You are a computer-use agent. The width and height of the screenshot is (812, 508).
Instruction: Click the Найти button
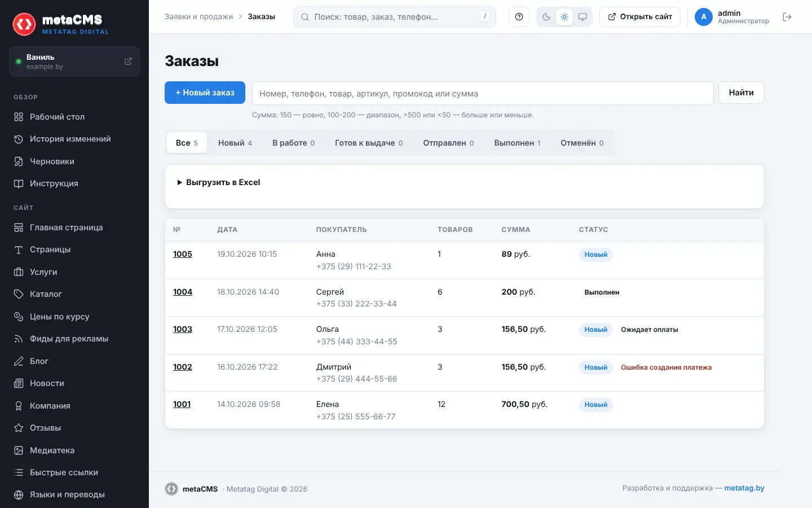[741, 93]
